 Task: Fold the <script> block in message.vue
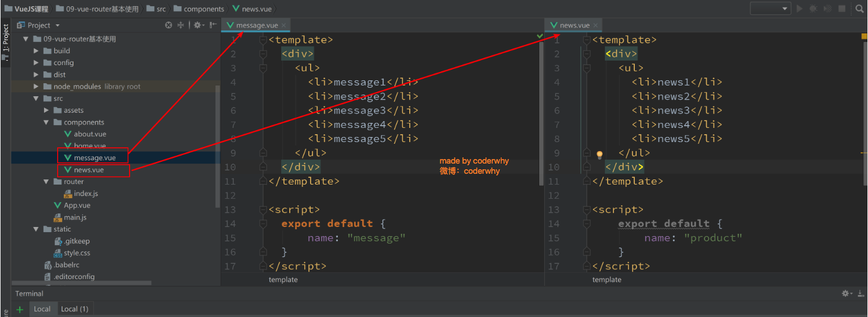[x=263, y=210]
